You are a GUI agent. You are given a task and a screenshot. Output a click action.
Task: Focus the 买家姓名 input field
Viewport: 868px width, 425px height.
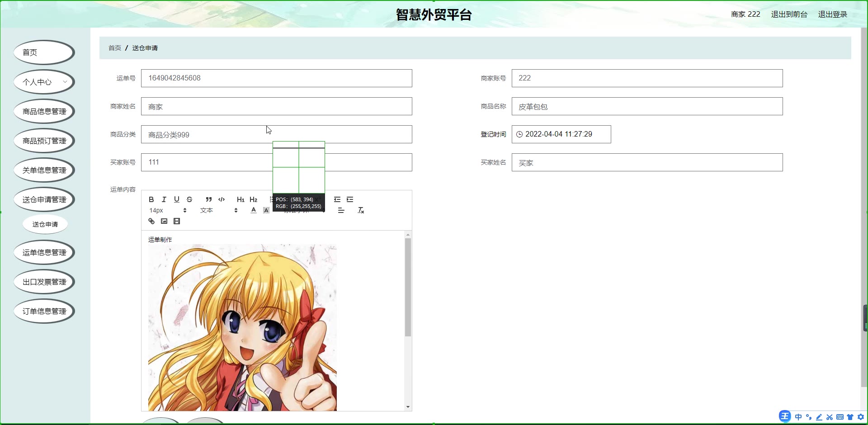pyautogui.click(x=647, y=162)
